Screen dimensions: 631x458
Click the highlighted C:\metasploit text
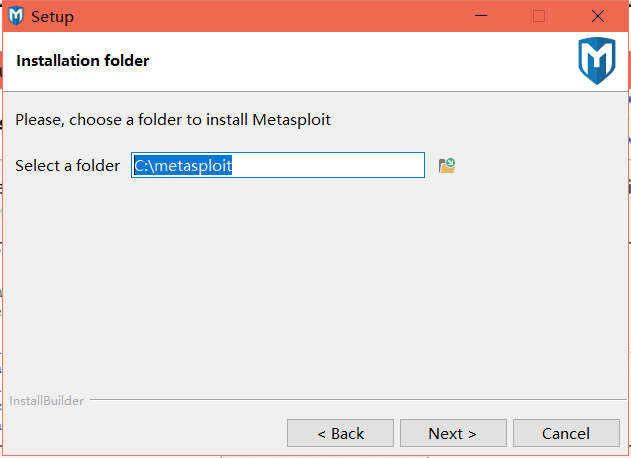pos(183,165)
